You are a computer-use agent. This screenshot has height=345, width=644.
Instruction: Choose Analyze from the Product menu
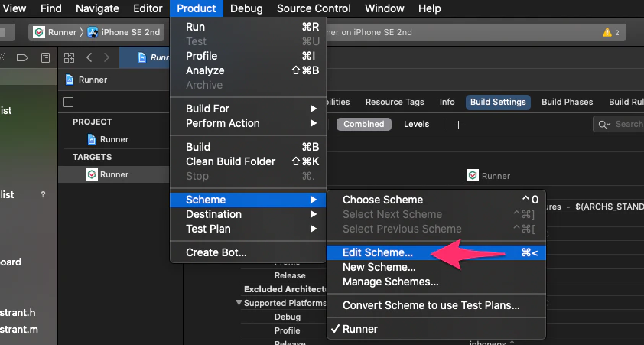248,70
